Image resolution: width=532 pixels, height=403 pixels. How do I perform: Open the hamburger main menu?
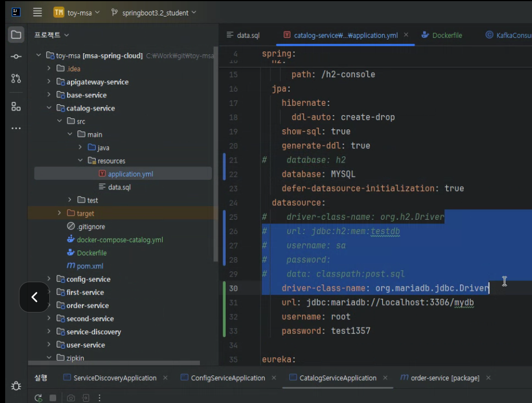[x=37, y=12]
